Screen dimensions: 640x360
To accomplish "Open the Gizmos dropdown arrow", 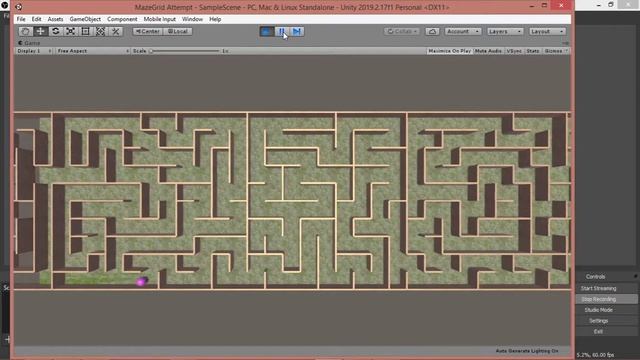I will click(567, 51).
